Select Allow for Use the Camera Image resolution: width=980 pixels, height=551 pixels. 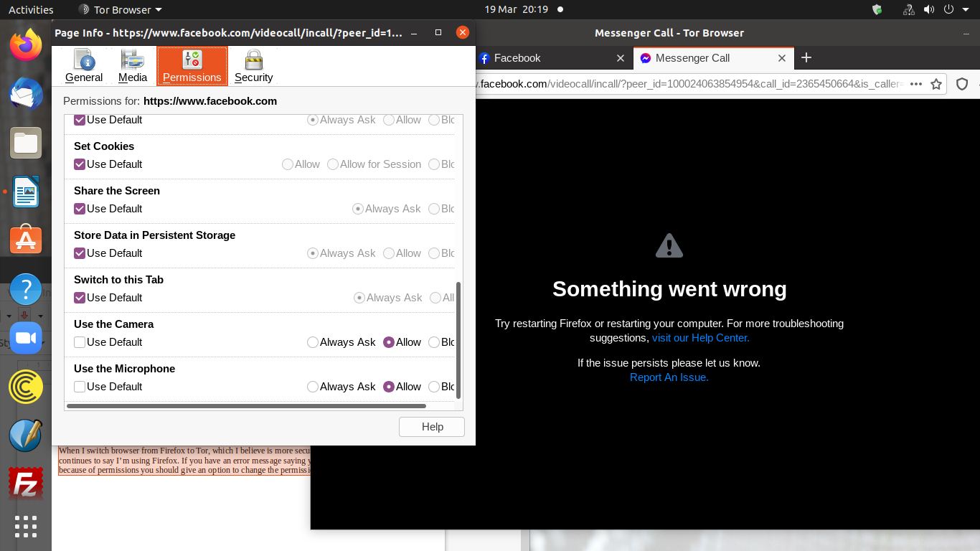(x=389, y=342)
